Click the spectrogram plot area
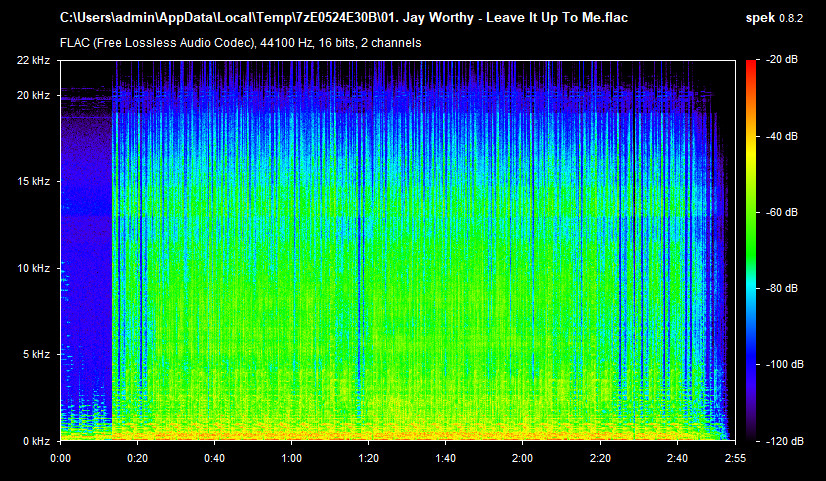826x481 pixels. (x=398, y=251)
